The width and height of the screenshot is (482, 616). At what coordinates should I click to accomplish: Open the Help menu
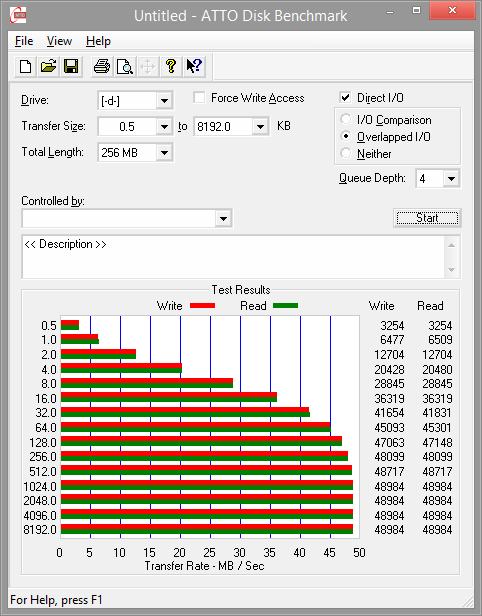98,41
